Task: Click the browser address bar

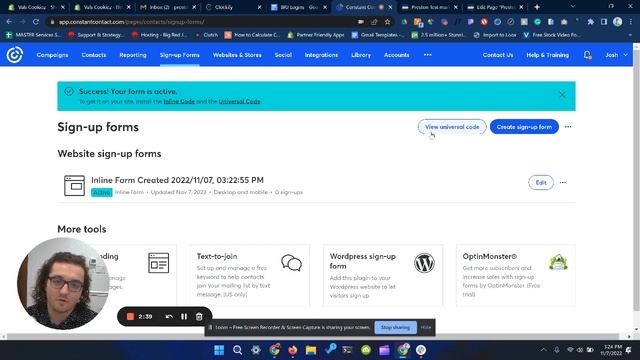Action: tap(204, 22)
